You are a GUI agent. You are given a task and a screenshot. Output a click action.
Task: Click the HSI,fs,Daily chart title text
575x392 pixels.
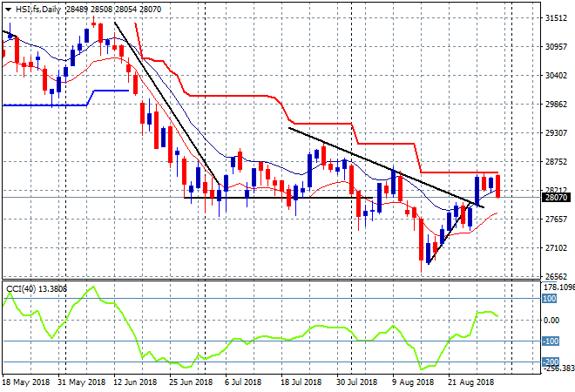point(38,10)
